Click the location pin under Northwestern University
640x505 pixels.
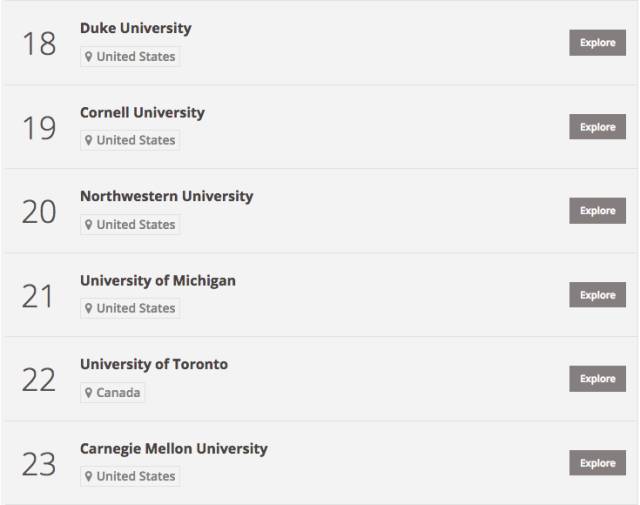point(88,225)
